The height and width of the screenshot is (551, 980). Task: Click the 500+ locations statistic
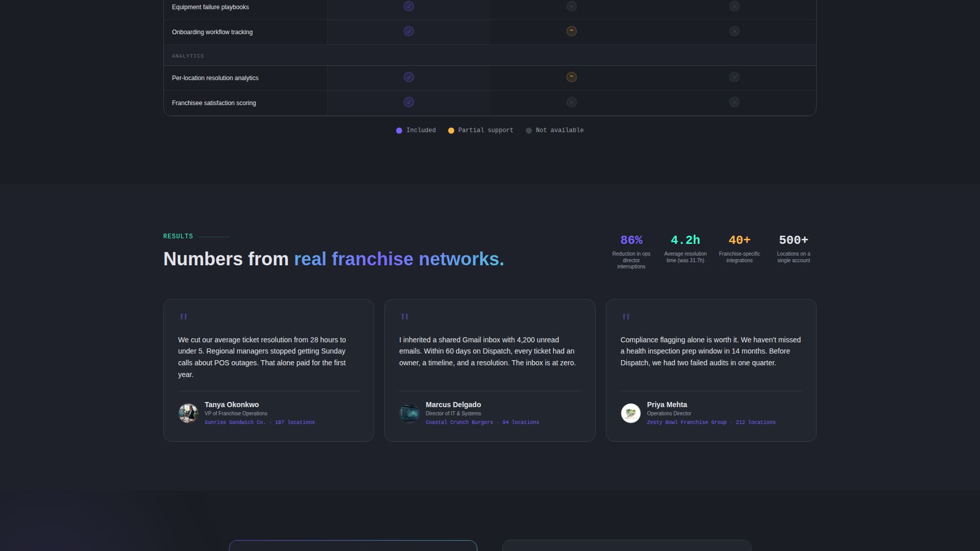794,240
